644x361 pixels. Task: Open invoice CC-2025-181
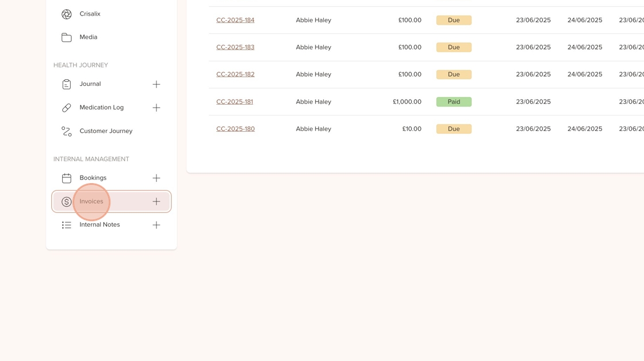pyautogui.click(x=235, y=102)
